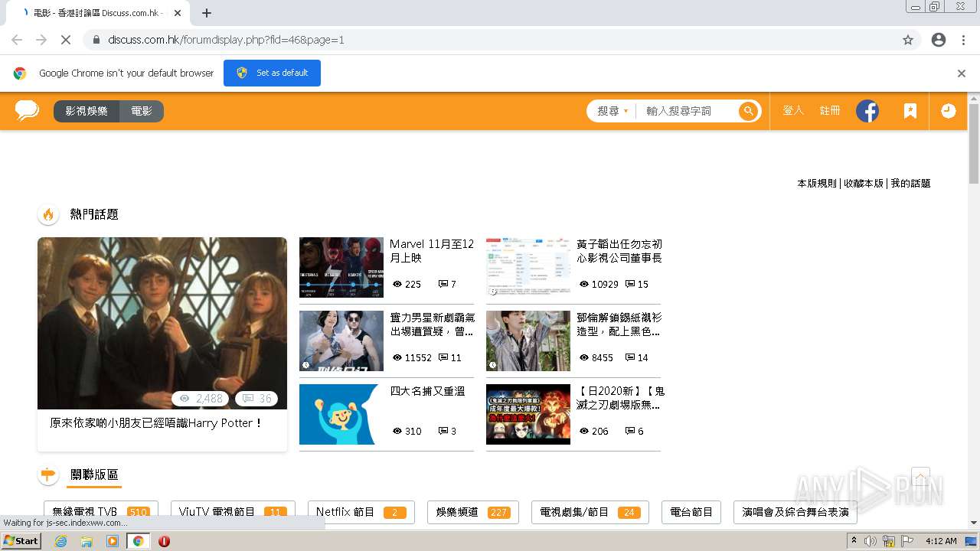Stop page loading with X button
980x551 pixels.
66,40
